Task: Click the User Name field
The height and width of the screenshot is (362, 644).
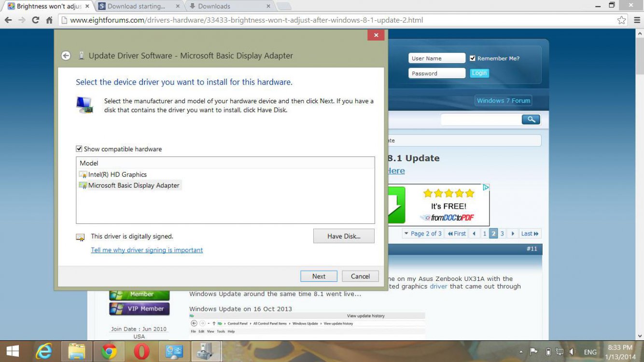Action: [x=437, y=58]
